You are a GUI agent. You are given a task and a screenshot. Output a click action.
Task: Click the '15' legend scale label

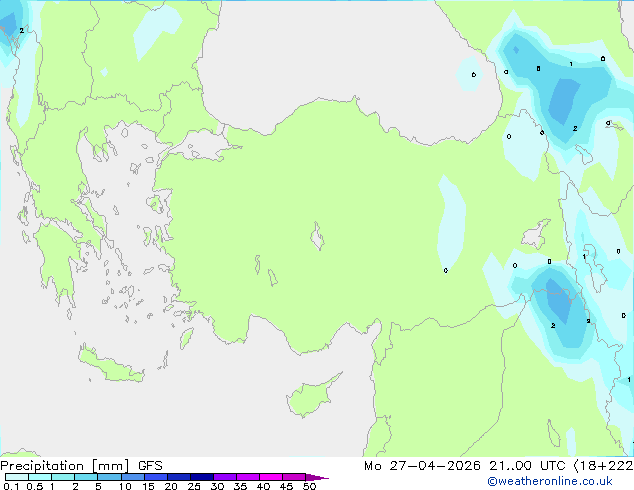click(x=148, y=486)
